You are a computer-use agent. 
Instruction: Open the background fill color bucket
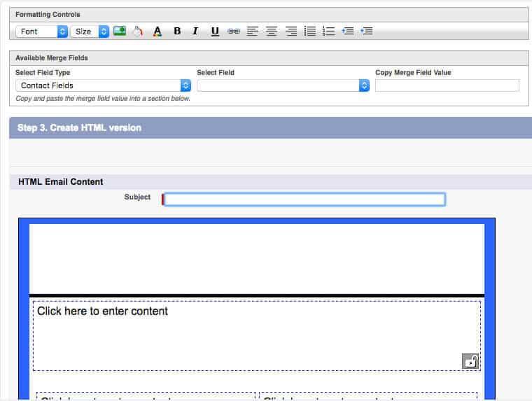click(x=138, y=31)
